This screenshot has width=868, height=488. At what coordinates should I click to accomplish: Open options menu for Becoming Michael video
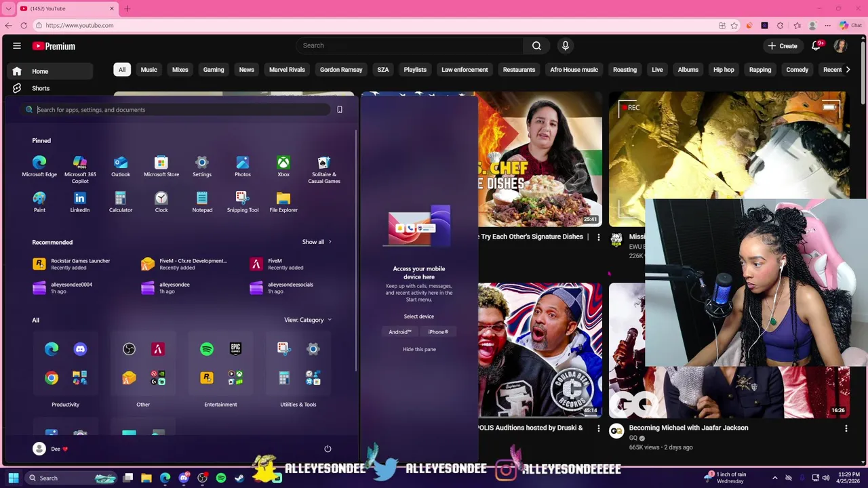pos(846,428)
